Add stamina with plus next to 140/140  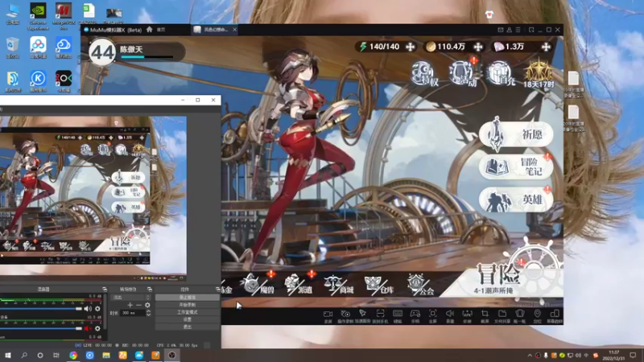[x=410, y=47]
